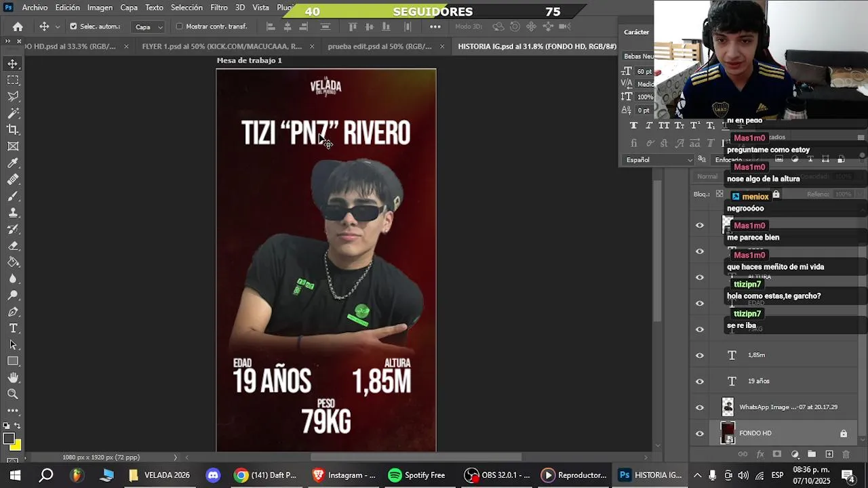868x488 pixels.
Task: Swap foreground and background colors
Action: (18, 426)
